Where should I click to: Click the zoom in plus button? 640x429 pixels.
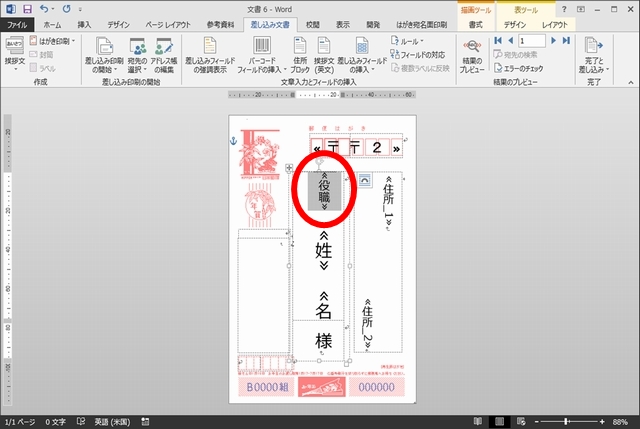pyautogui.click(x=602, y=422)
